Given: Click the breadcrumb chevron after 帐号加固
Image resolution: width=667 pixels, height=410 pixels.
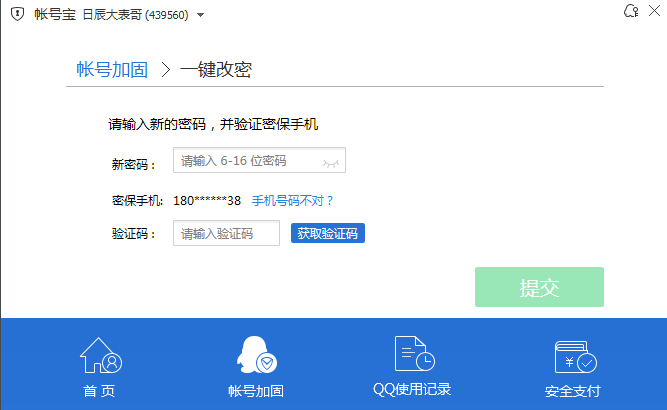Looking at the screenshot, I should pyautogui.click(x=165, y=70).
